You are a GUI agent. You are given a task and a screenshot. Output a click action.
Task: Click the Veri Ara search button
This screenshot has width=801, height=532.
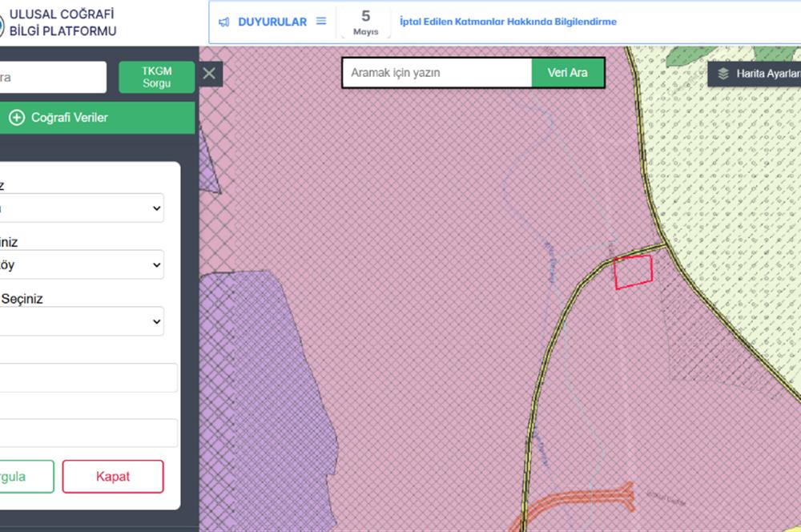click(x=568, y=73)
